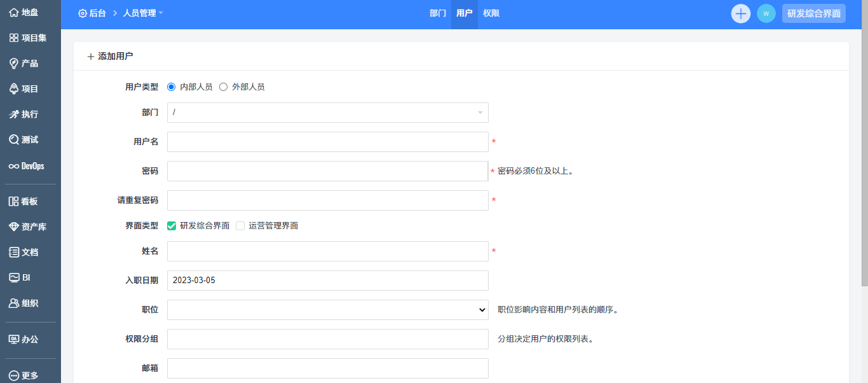Click the 研发综合界面 button at top right
Image resolution: width=868 pixels, height=383 pixels.
point(813,13)
